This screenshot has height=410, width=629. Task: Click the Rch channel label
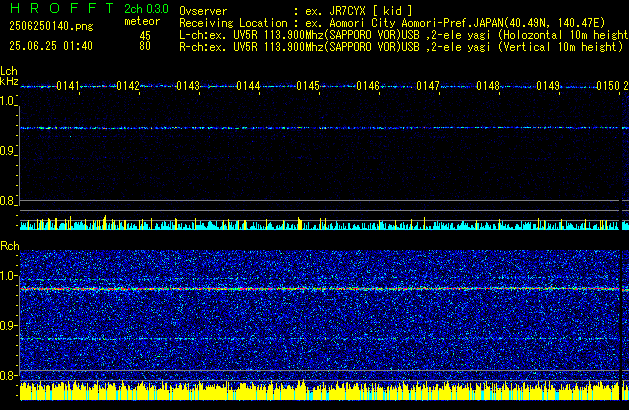coord(10,246)
